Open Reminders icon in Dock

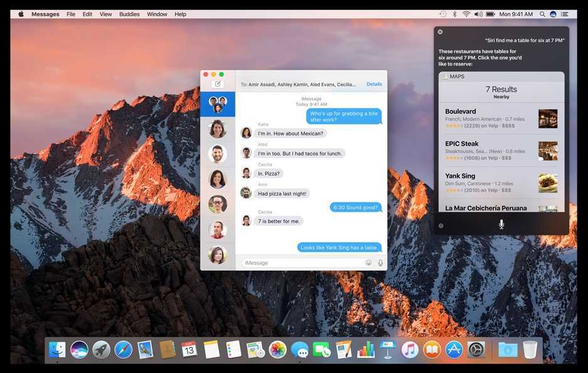click(x=233, y=350)
